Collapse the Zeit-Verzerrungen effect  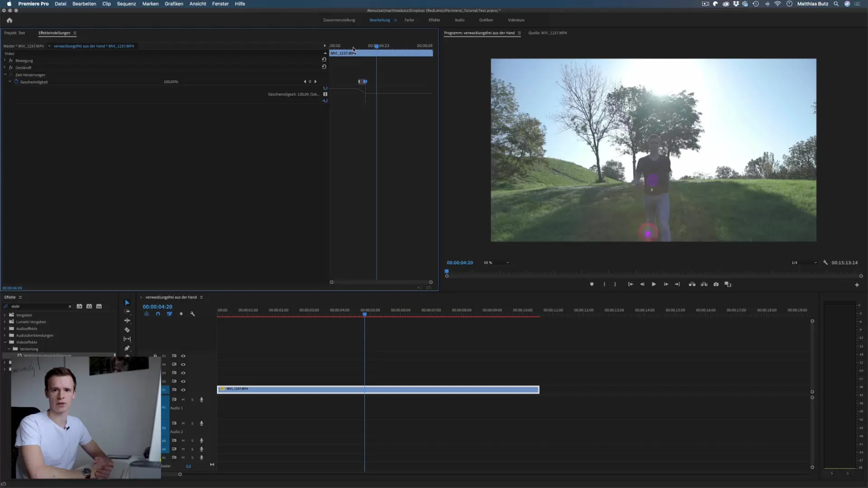(x=5, y=75)
